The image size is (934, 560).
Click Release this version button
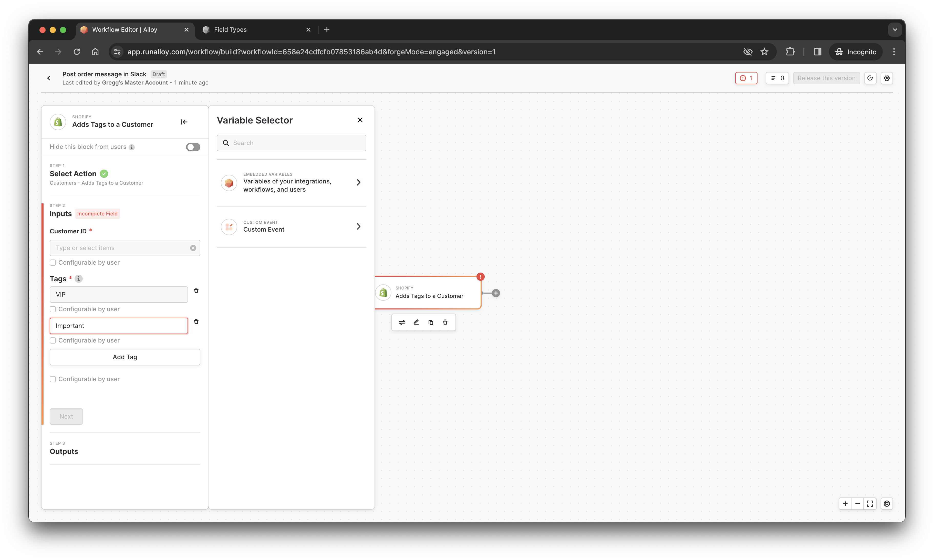click(x=826, y=78)
